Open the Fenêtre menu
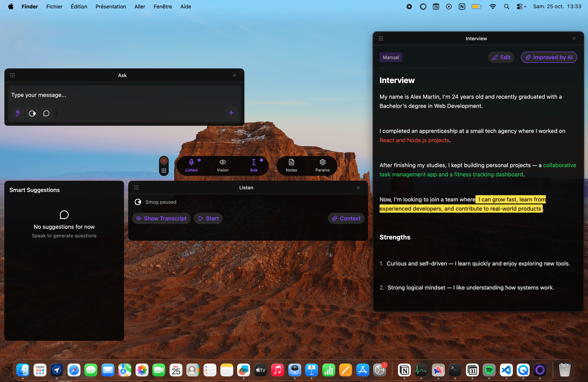Viewport: 588px width, 382px height. (x=163, y=6)
